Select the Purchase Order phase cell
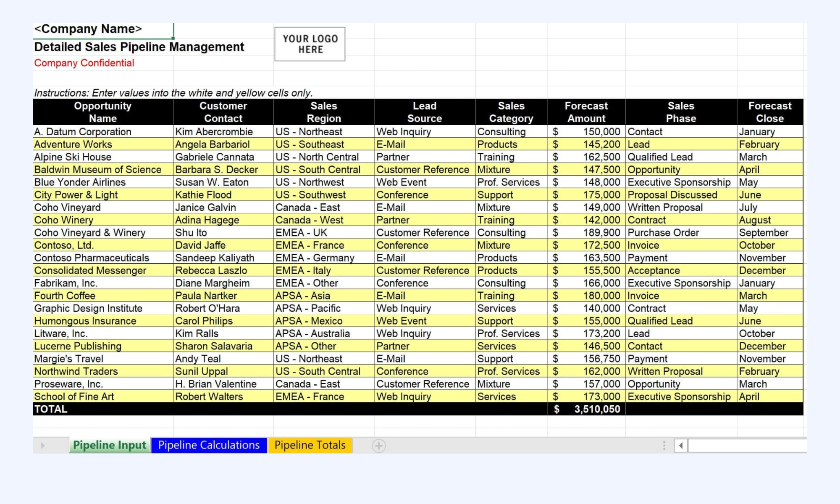Viewport: 840px width, 504px height. 681,232
